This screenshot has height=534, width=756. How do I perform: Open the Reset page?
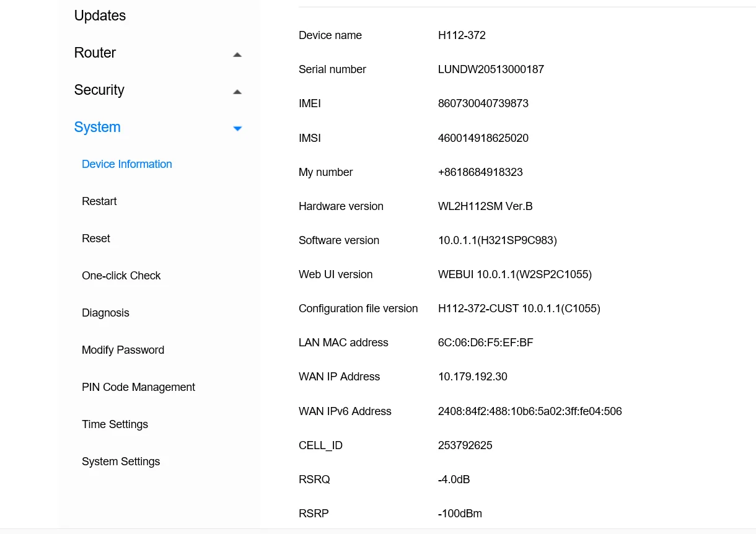(x=96, y=239)
